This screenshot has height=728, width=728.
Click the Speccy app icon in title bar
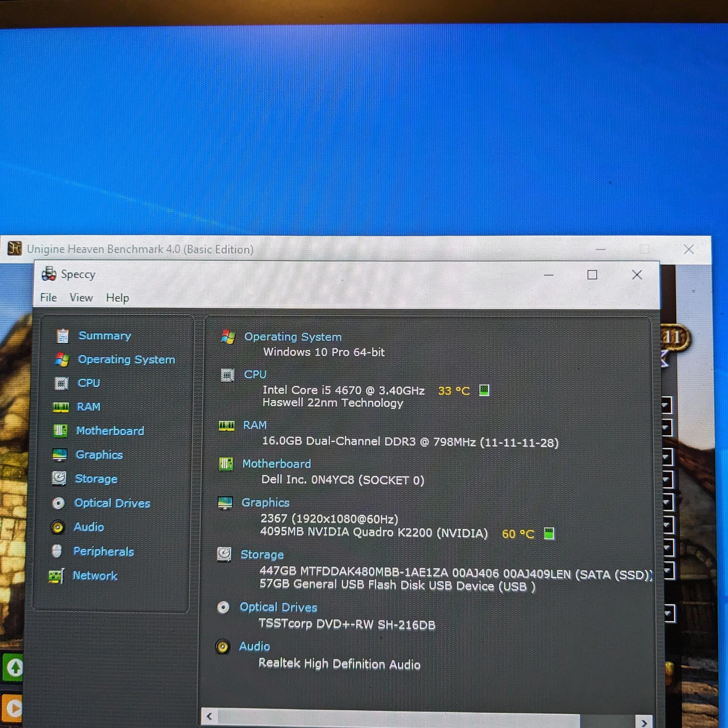(49, 274)
